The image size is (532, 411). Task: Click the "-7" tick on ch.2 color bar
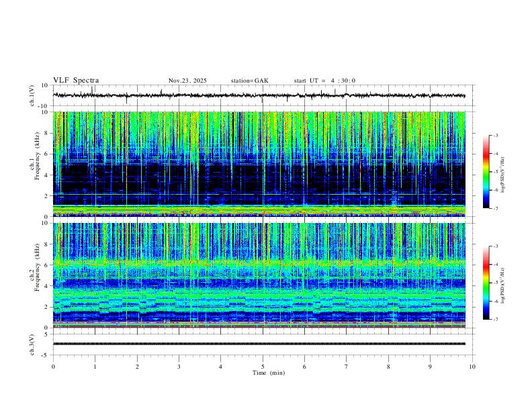pyautogui.click(x=496, y=320)
